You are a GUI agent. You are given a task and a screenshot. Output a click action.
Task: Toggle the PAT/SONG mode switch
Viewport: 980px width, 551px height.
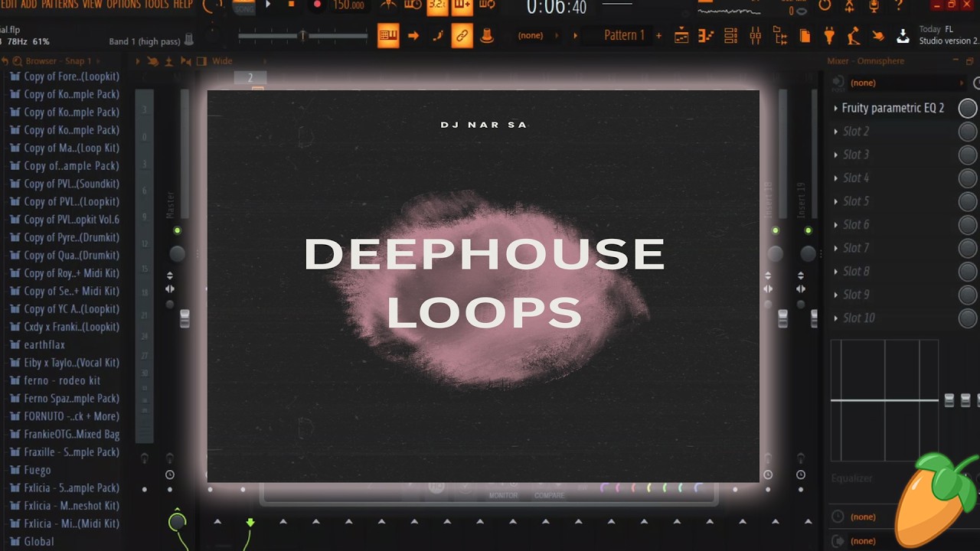click(x=243, y=7)
